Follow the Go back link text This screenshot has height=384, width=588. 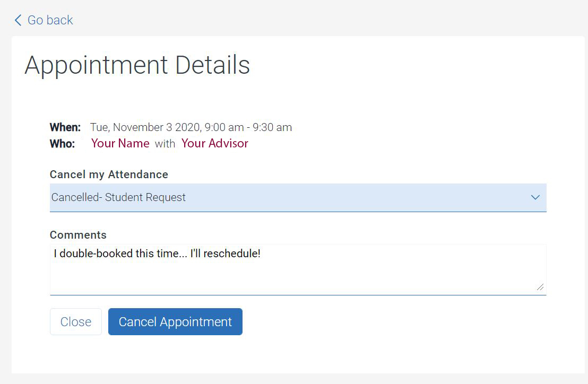pyautogui.click(x=50, y=20)
